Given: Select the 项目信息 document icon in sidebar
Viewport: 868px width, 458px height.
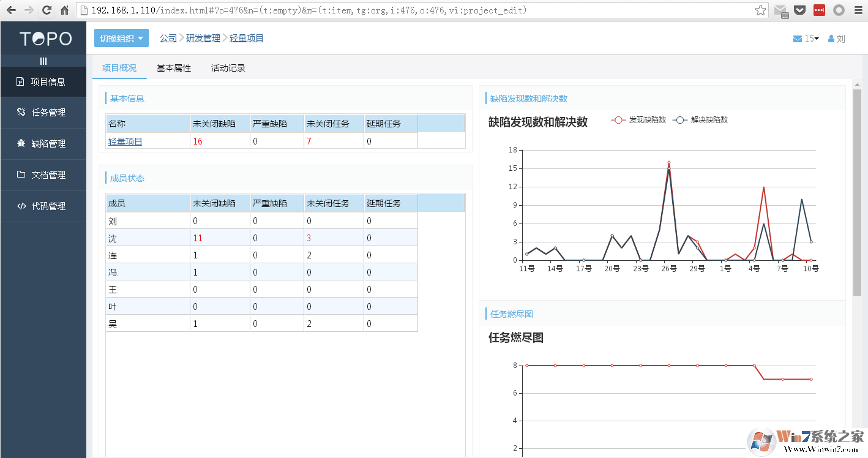Looking at the screenshot, I should point(20,81).
